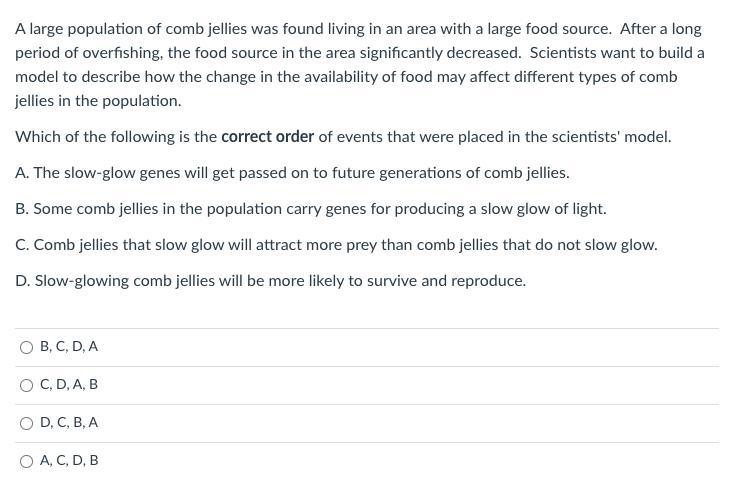Select the radio button for B, C, D, A
Screen dimensions: 732x486
[26, 347]
